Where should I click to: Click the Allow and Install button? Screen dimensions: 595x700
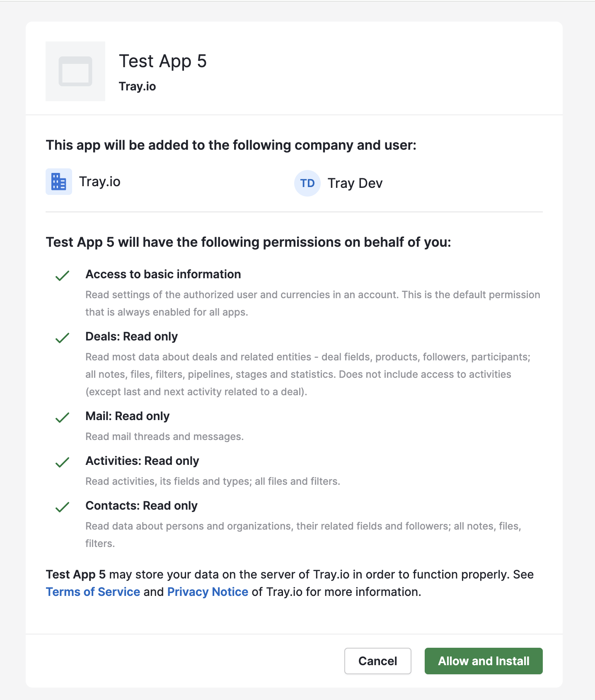point(483,661)
